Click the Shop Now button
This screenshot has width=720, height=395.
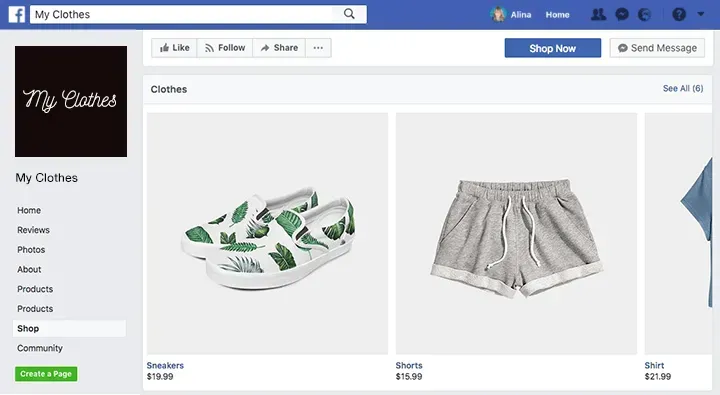552,48
